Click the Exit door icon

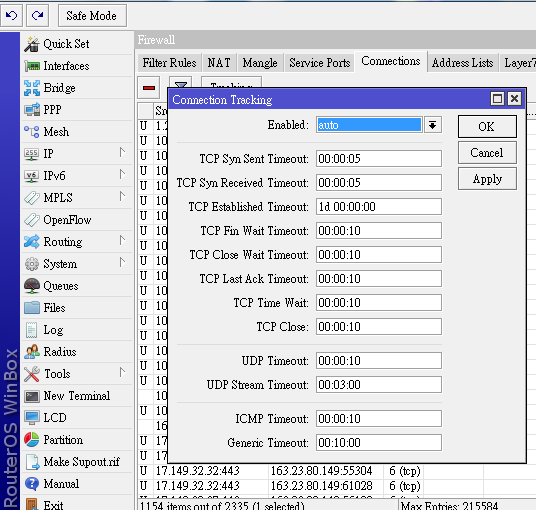click(x=32, y=505)
